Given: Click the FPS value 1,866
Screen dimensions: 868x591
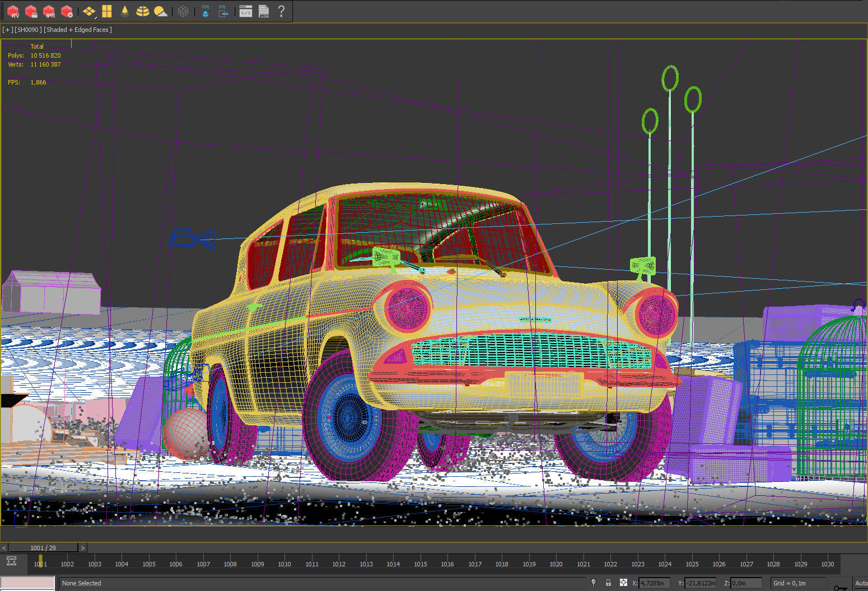Looking at the screenshot, I should [x=38, y=82].
